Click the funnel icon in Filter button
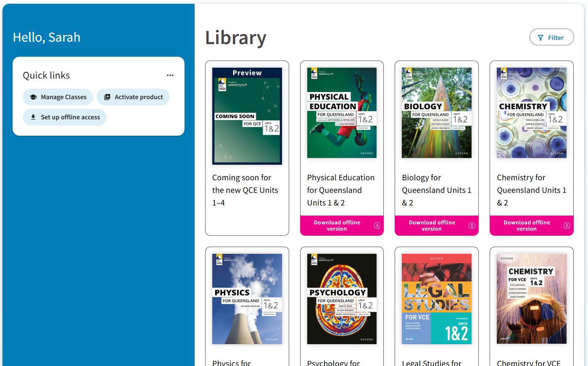Viewport: 588px width, 366px height. tap(541, 38)
